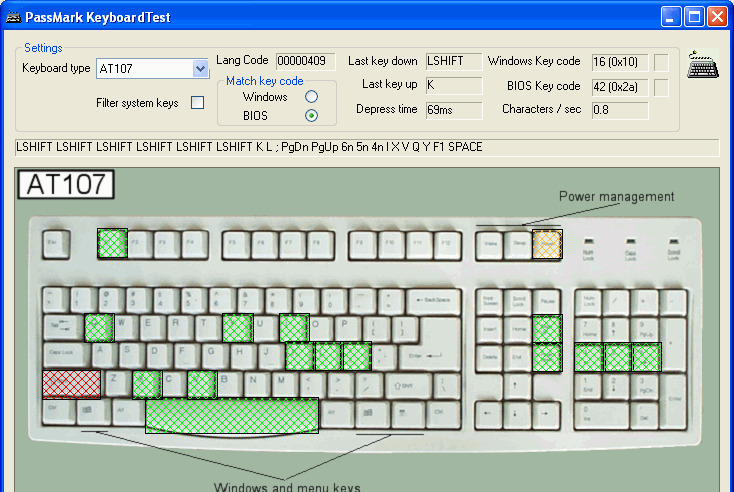This screenshot has height=492, width=734.
Task: Click the F2 key on keyboard image
Action: tap(140, 244)
